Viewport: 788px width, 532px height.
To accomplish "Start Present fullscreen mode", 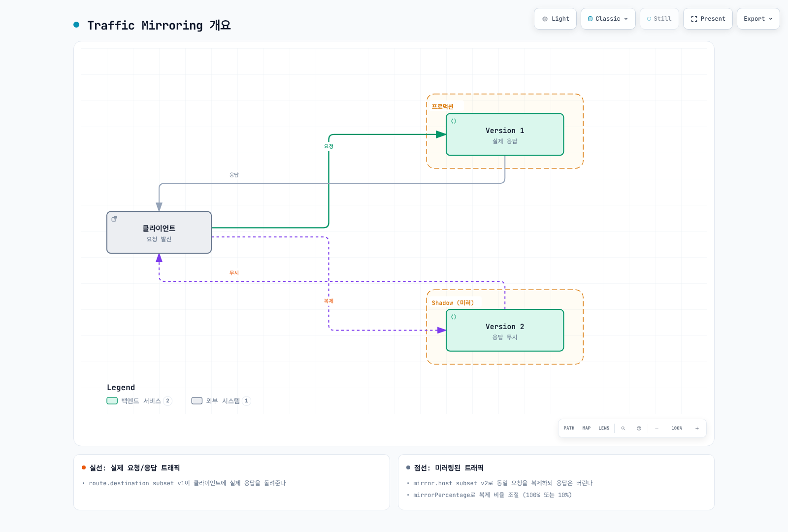I will [708, 19].
